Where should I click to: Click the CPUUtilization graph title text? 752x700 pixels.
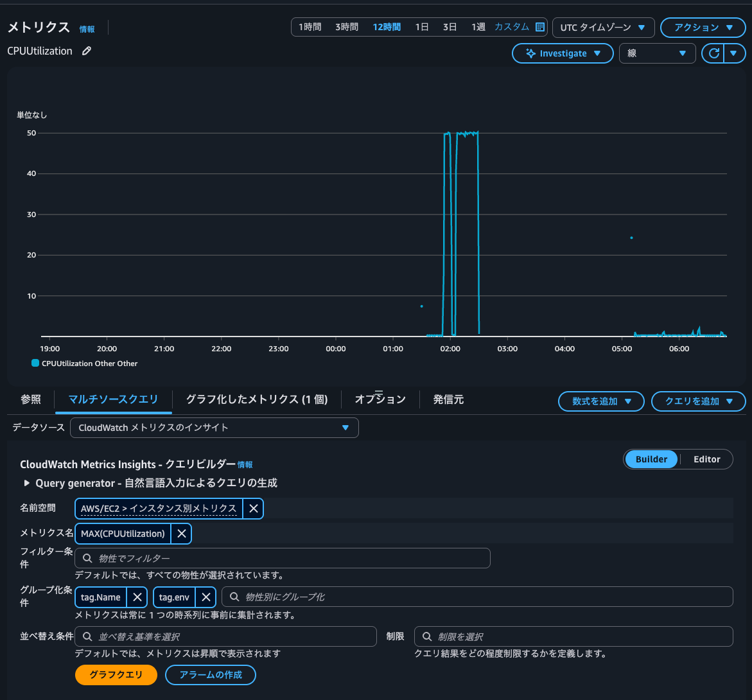click(40, 51)
